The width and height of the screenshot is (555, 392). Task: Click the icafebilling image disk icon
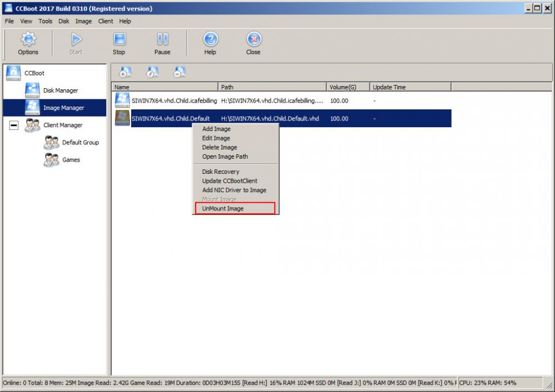pyautogui.click(x=122, y=100)
